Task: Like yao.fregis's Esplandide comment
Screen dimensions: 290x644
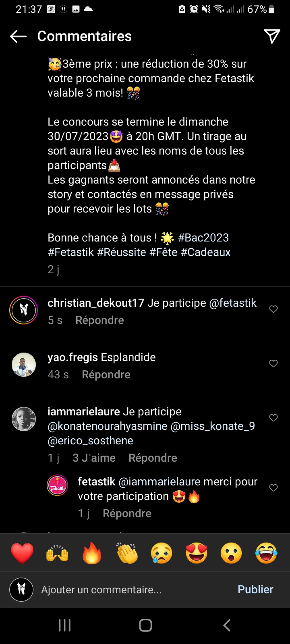Action: [x=273, y=363]
